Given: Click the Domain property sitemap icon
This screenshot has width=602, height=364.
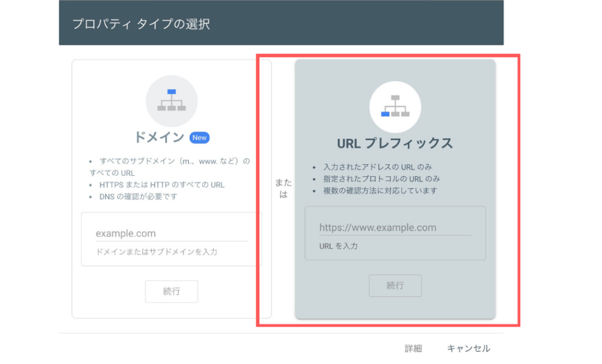Looking at the screenshot, I should click(x=171, y=101).
